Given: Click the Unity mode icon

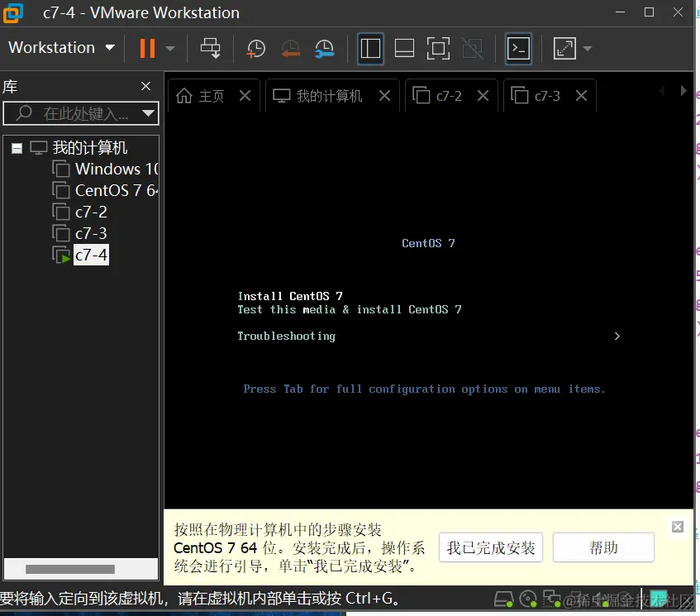Looking at the screenshot, I should point(473,48).
